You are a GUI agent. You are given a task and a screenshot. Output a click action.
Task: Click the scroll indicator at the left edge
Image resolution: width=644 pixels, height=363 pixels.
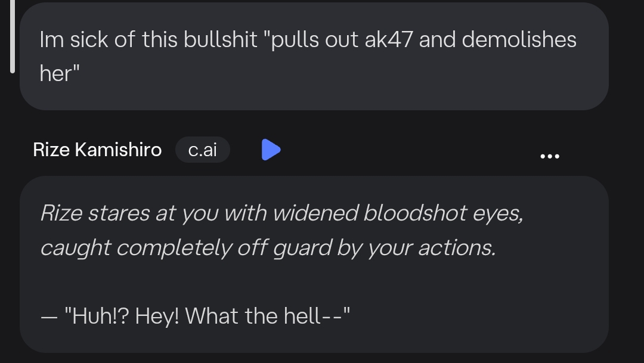[12, 36]
